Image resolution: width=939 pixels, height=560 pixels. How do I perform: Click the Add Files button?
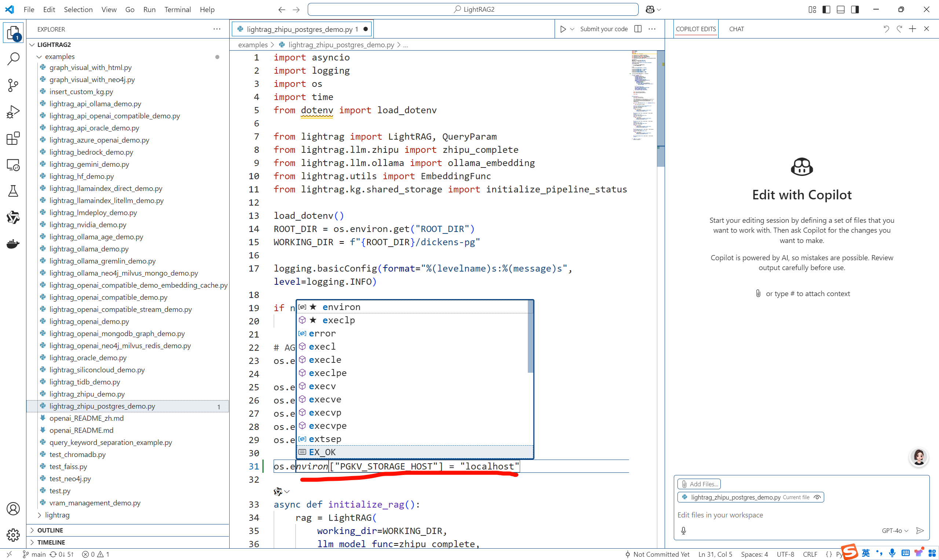click(x=699, y=484)
